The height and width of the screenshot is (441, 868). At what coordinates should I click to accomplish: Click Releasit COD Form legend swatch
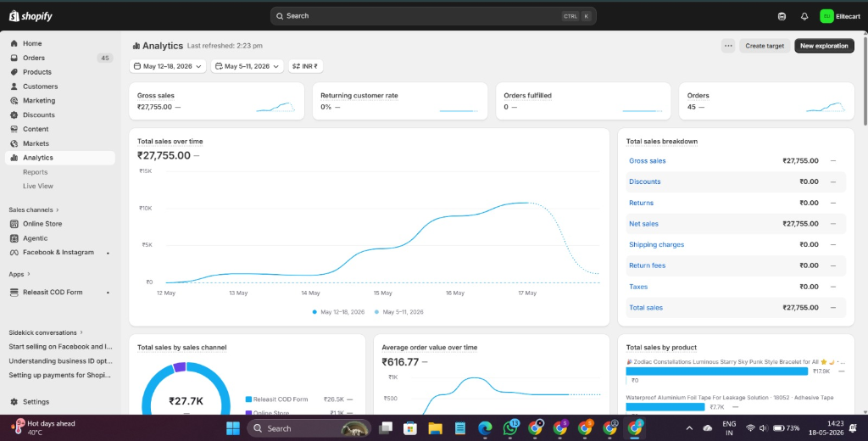(x=248, y=399)
